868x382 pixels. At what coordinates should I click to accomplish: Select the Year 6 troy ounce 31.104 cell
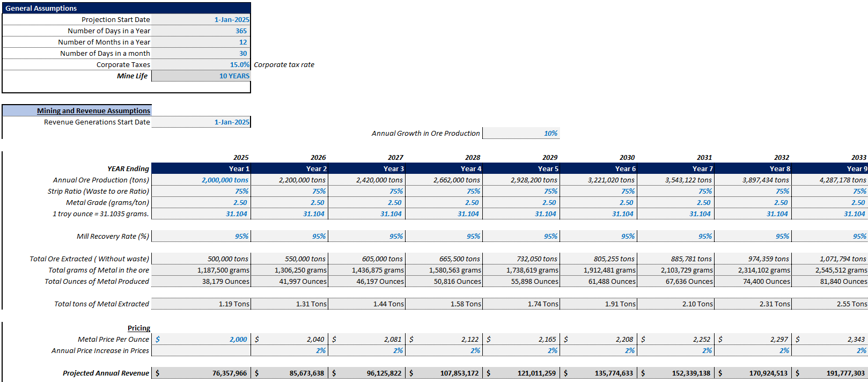click(x=598, y=214)
